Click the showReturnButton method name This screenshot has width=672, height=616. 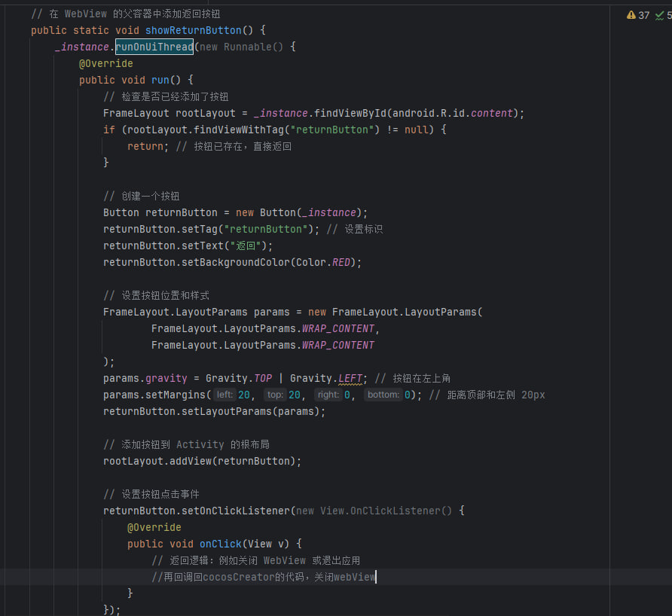click(x=194, y=30)
